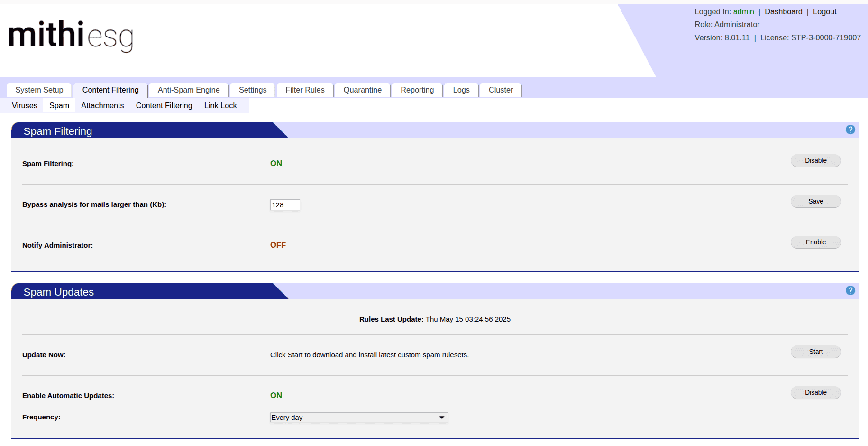Open the Cluster tab

(x=501, y=90)
